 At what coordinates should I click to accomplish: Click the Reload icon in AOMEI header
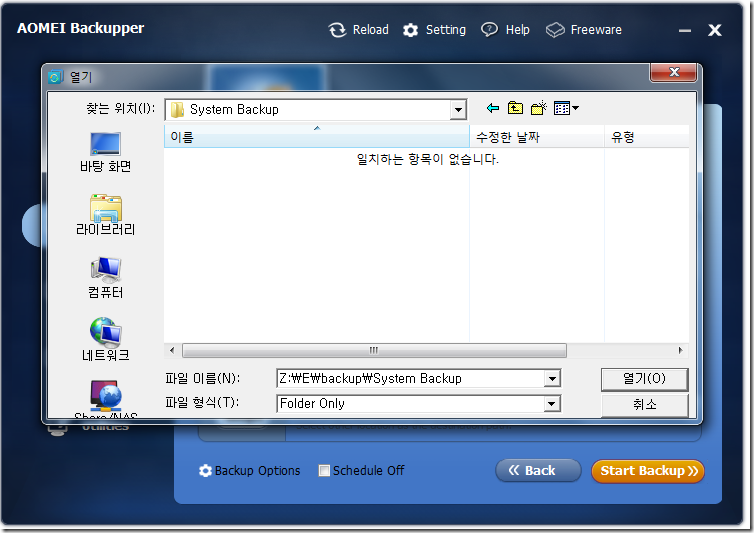[x=337, y=30]
